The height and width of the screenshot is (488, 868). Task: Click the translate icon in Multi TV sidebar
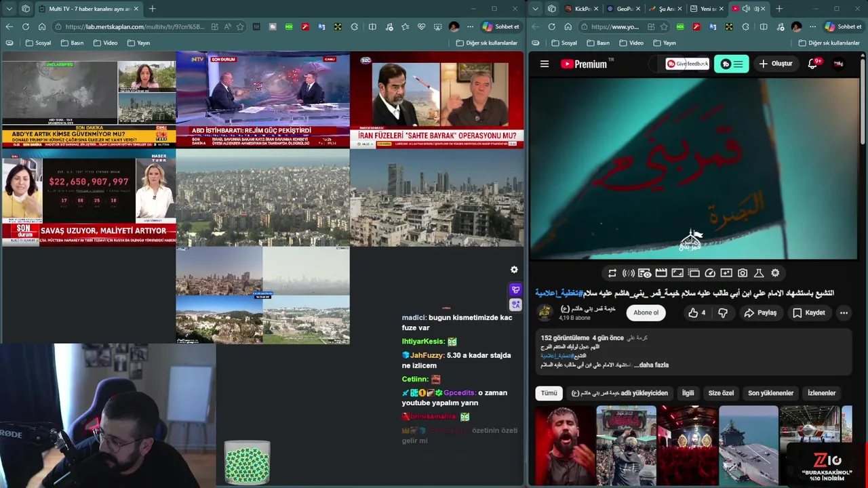pos(515,305)
